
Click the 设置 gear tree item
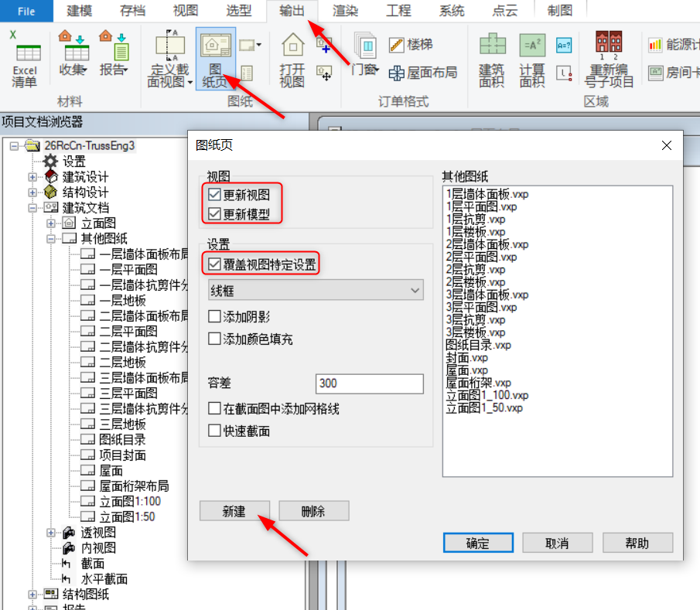(64, 161)
